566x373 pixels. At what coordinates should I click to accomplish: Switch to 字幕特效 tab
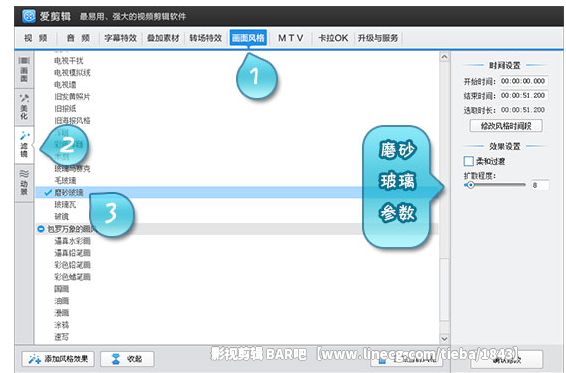[121, 38]
